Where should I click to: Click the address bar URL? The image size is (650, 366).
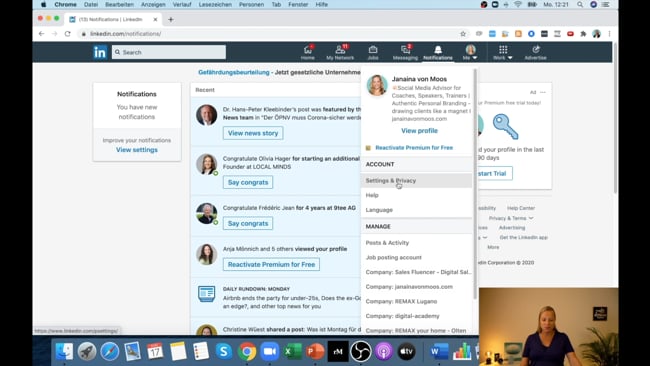125,34
